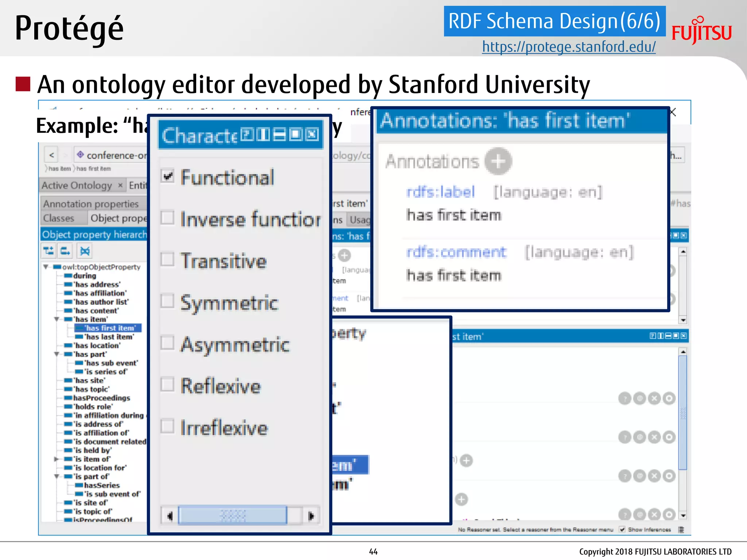Collapse the 'has item' node
This screenshot has height=560, width=747.
click(57, 319)
